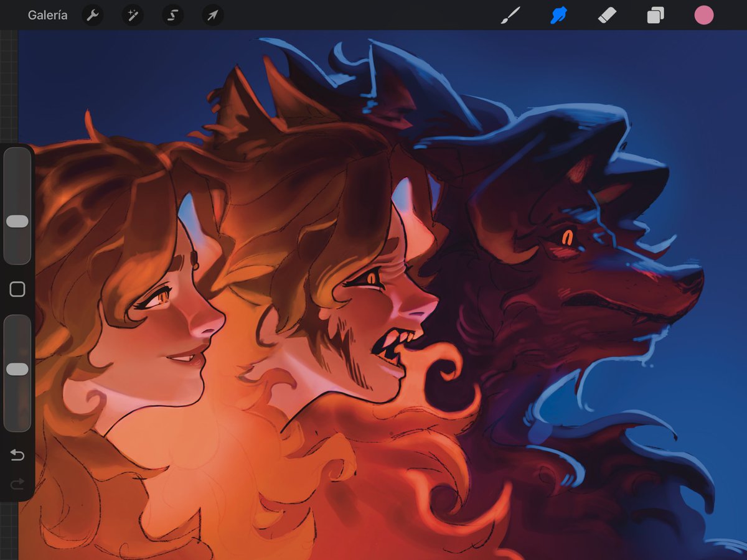Open the pink active color picker
Viewport: 747px width, 560px height.
[x=704, y=16]
